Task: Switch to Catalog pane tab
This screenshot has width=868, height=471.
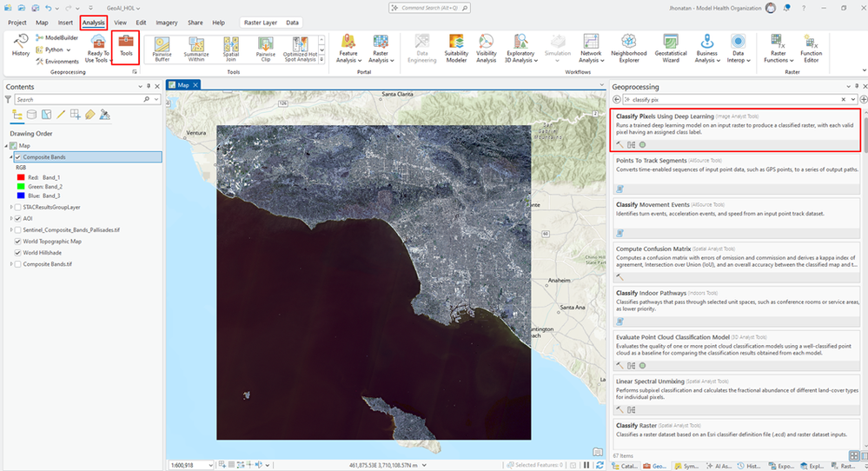Action: pos(625,466)
